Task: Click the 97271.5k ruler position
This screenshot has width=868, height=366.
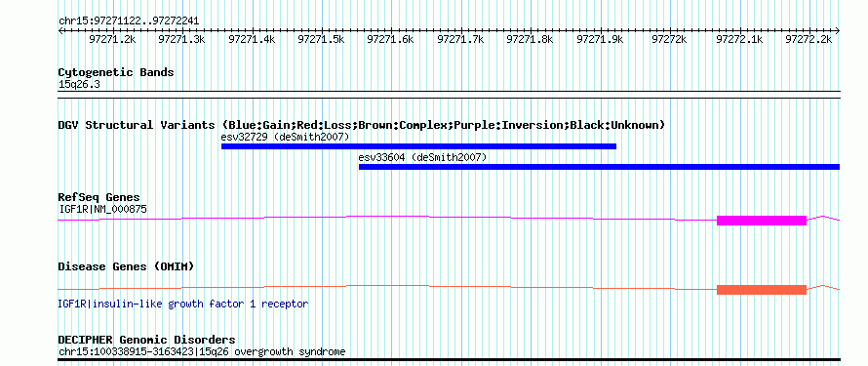Action: pyautogui.click(x=322, y=40)
